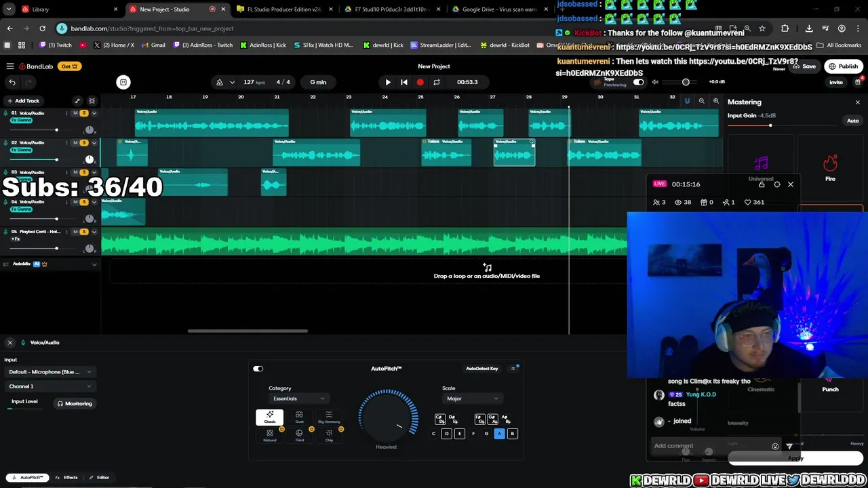Screen dimensions: 868x488
Task: Zoom out the timeline
Action: click(x=702, y=101)
